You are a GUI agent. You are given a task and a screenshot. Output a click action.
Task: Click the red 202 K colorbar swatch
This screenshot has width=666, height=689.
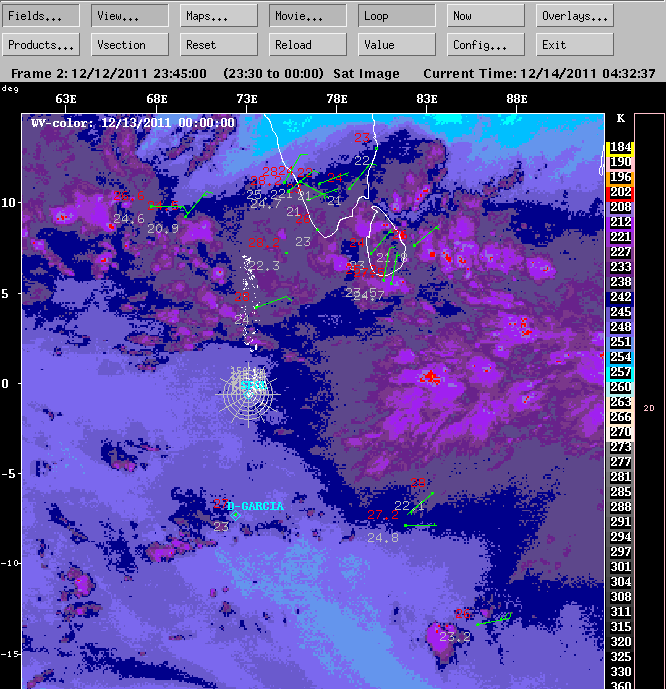point(620,192)
